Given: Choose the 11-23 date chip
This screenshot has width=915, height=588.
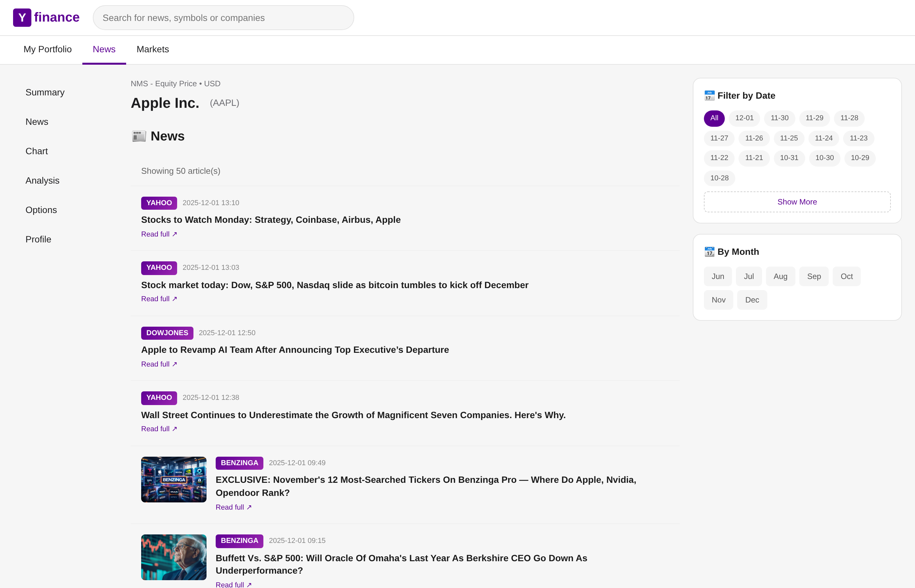Looking at the screenshot, I should (858, 138).
